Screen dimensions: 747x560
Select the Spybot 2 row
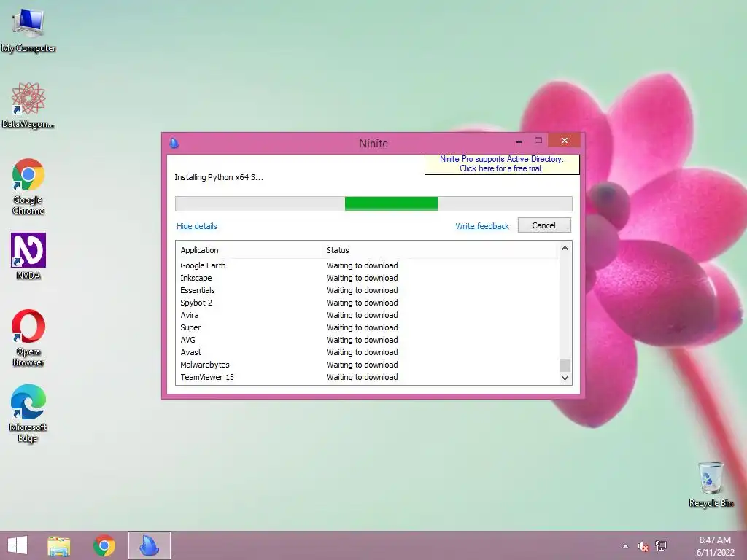[367, 303]
